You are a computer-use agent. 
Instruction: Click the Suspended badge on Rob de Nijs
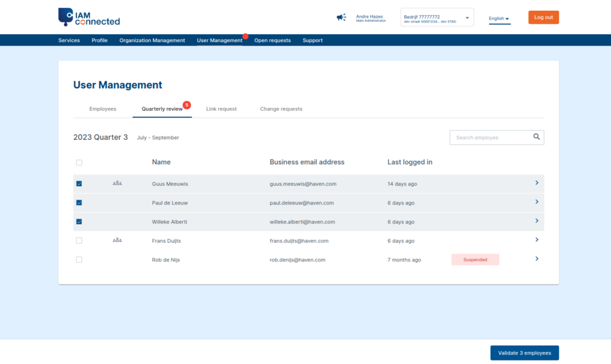tap(475, 259)
